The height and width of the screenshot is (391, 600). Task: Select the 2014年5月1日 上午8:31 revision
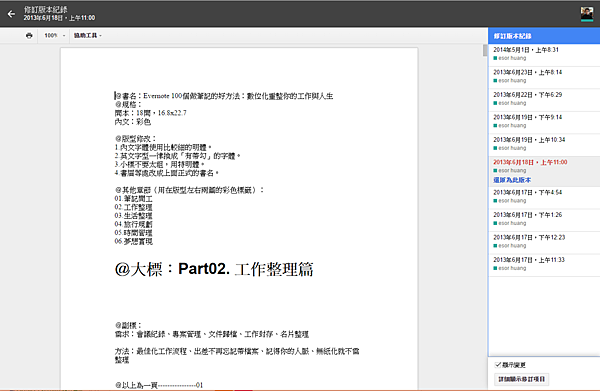pos(544,55)
